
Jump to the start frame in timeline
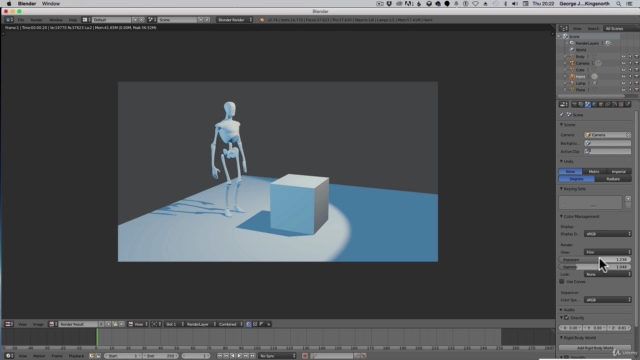[x=220, y=356]
